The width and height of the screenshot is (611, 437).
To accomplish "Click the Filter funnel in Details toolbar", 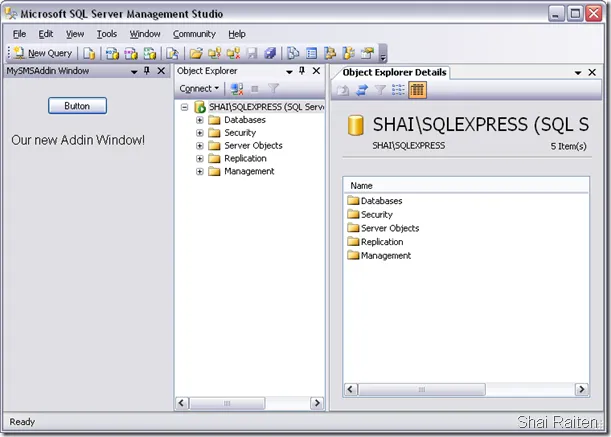I will pos(380,90).
